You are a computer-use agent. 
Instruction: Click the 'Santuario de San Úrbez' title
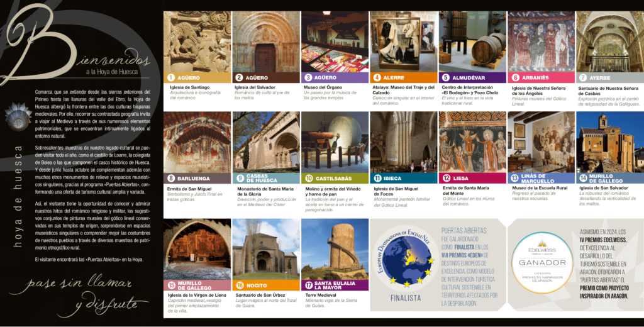260,296
